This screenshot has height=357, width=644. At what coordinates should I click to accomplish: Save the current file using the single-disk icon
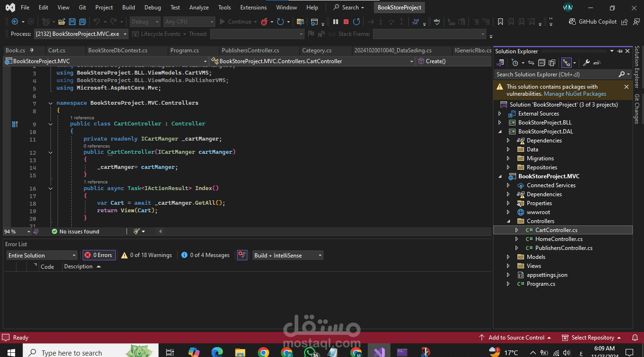click(72, 22)
